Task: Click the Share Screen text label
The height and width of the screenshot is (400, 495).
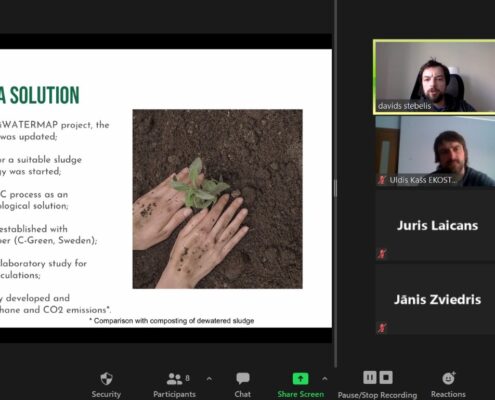Action: pyautogui.click(x=301, y=394)
